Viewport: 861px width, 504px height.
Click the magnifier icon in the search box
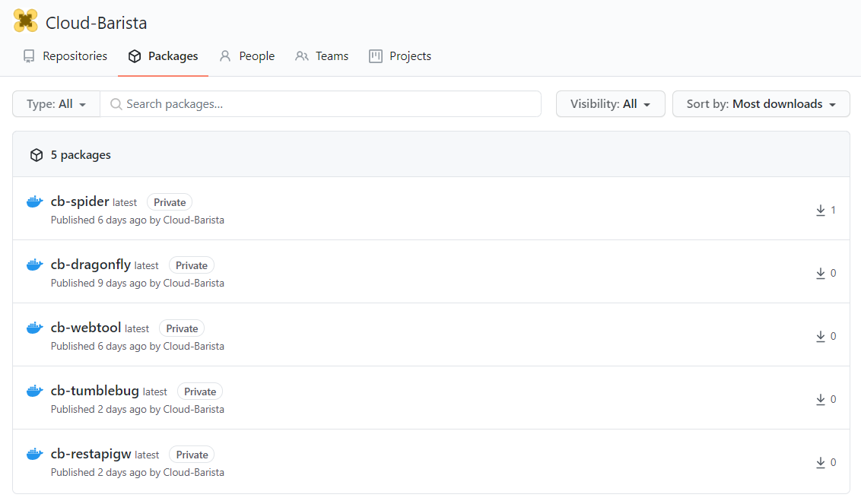(116, 103)
